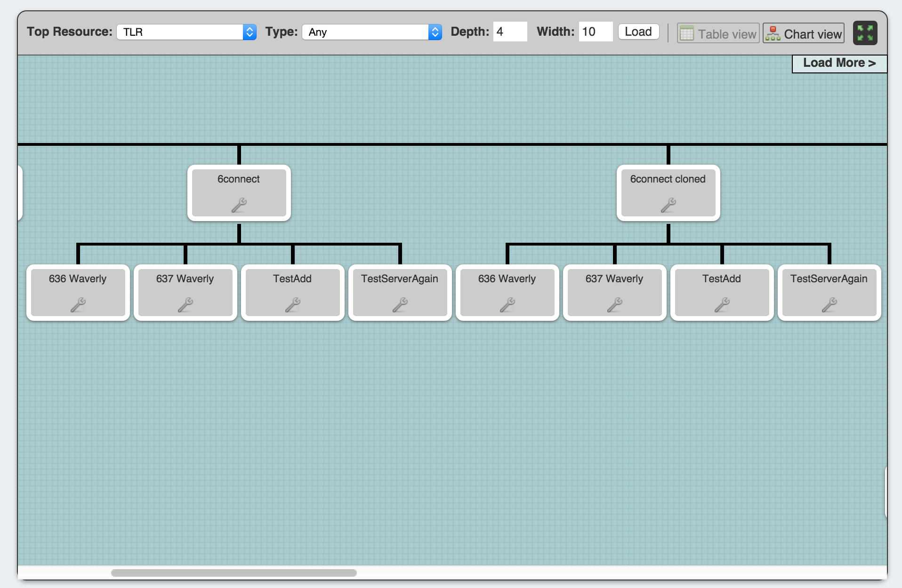Click wrench icon on TestServerAgain under 6connect cloned

click(x=830, y=305)
